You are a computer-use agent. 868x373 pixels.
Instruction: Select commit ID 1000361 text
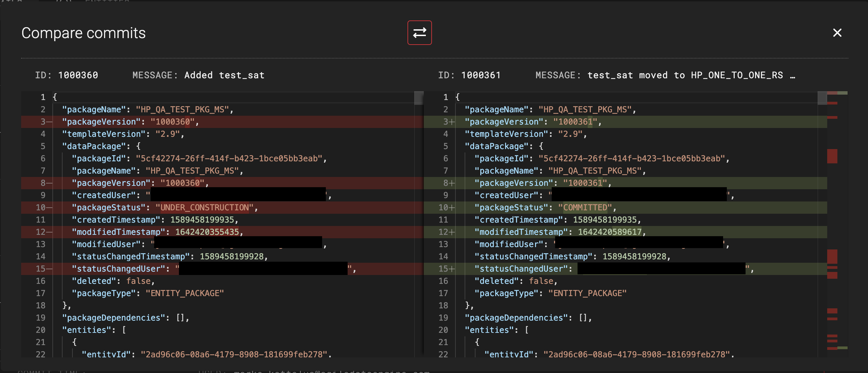(481, 75)
